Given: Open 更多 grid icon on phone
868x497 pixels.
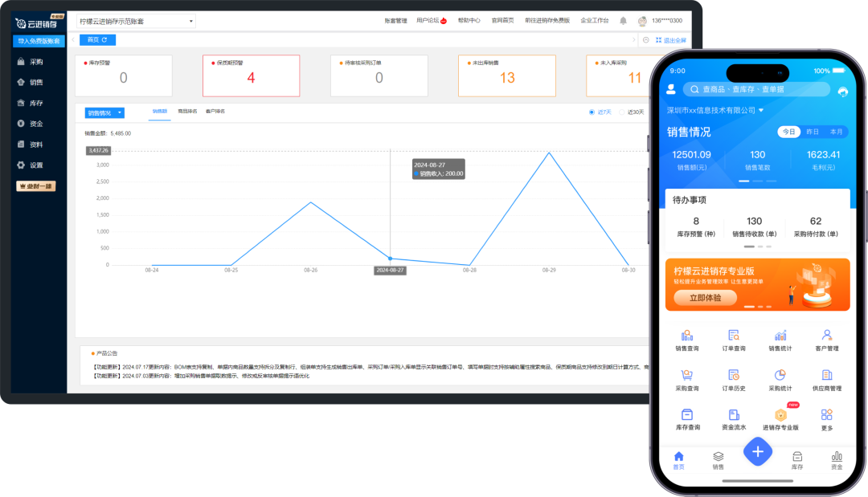Looking at the screenshot, I should coord(826,414).
